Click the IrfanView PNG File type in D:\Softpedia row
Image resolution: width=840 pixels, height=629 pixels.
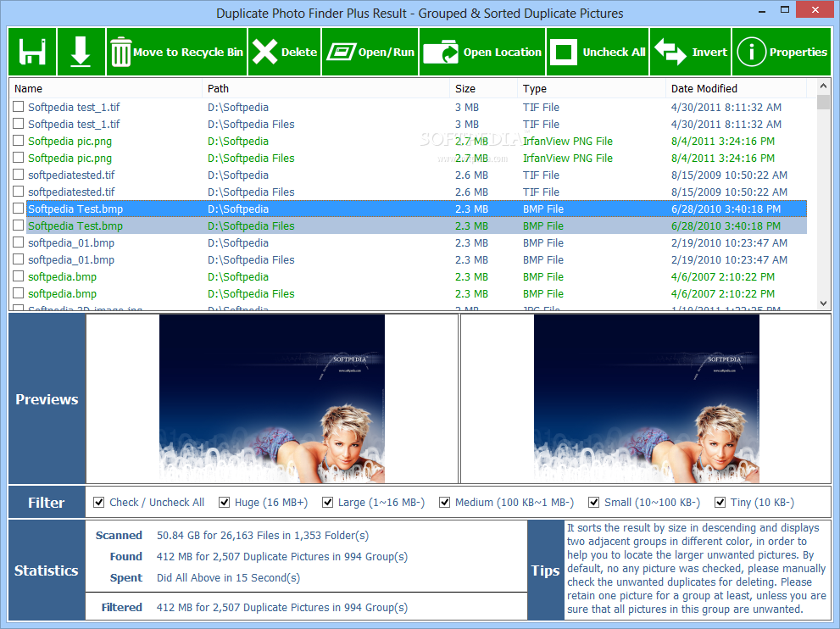click(568, 141)
